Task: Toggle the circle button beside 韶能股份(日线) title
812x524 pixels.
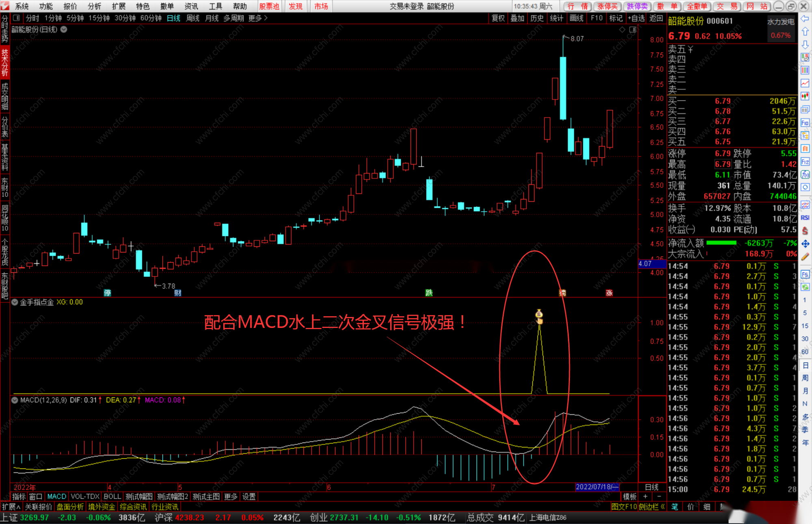Action: pos(64,29)
